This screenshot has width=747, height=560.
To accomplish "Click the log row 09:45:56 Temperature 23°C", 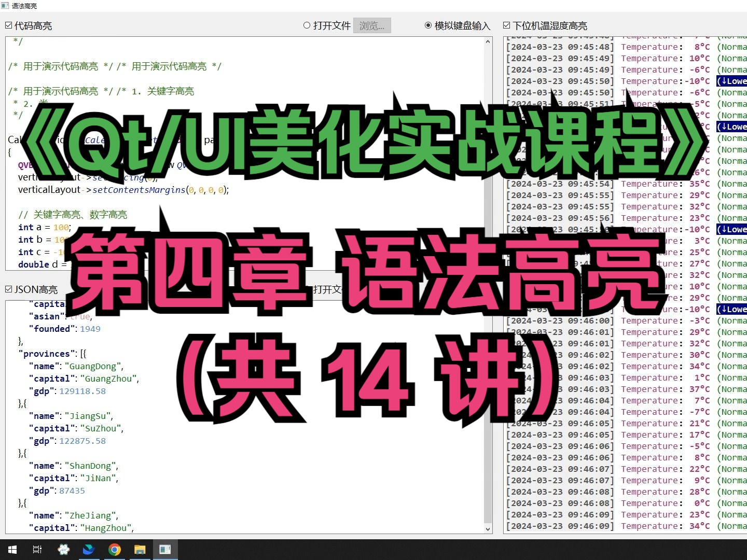I will 626,218.
